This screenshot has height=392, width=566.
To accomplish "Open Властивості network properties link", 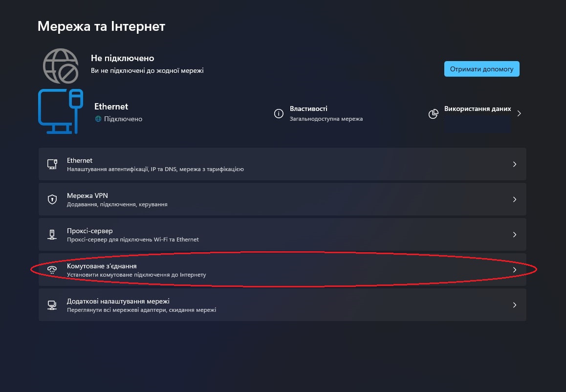I will (308, 109).
